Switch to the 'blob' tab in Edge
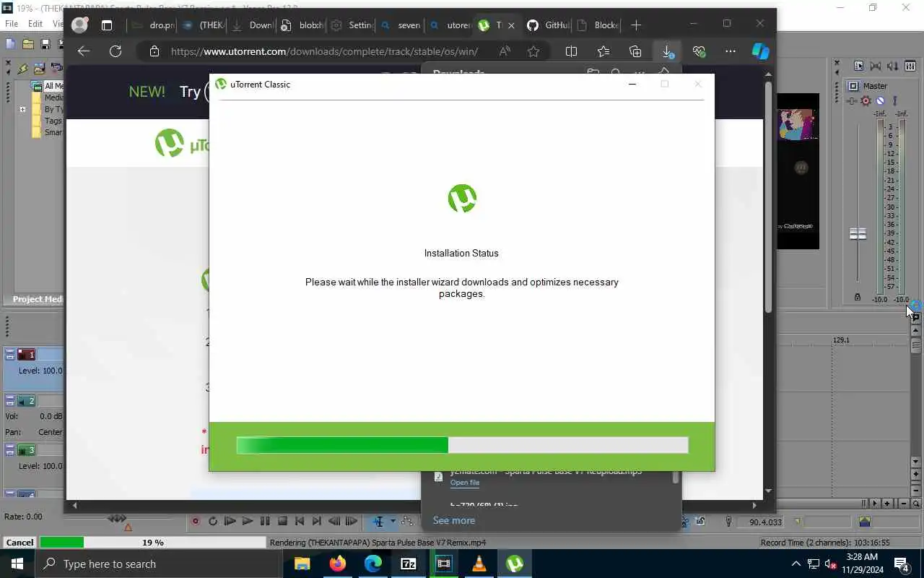924x578 pixels. click(302, 25)
